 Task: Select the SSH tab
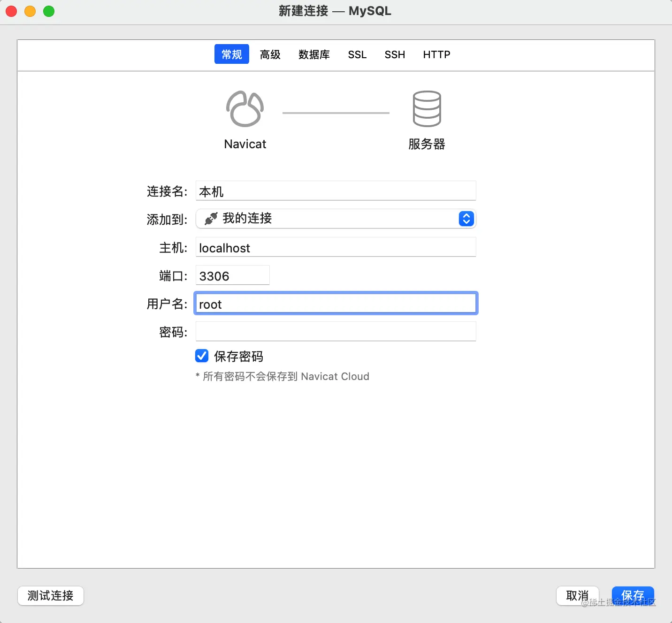[395, 54]
